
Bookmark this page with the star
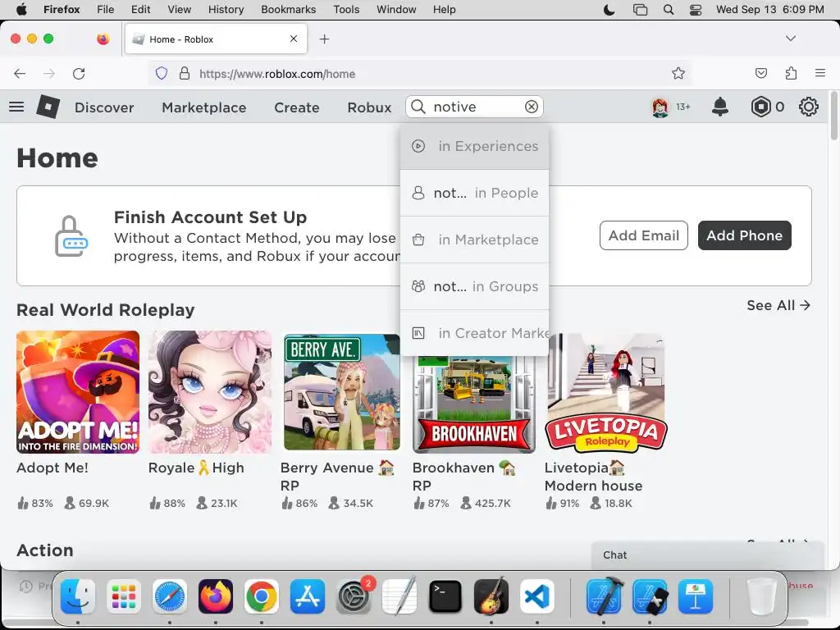(x=678, y=73)
